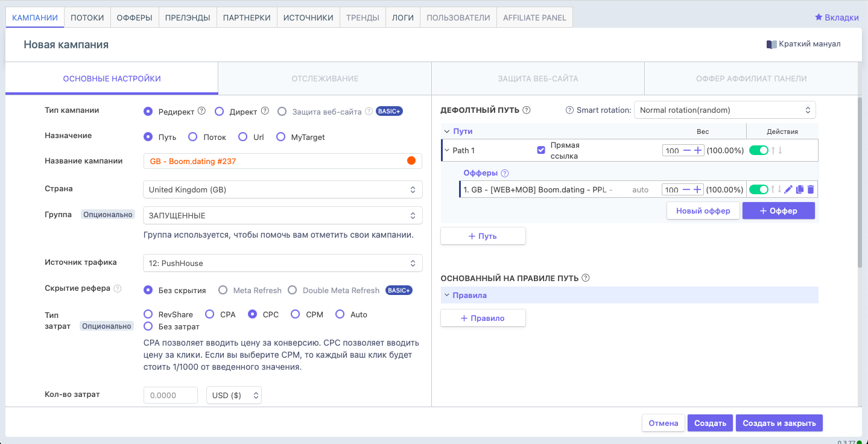Image resolution: width=868 pixels, height=444 pixels.
Task: Select Meta Refresh referrer hiding
Action: [x=223, y=290]
